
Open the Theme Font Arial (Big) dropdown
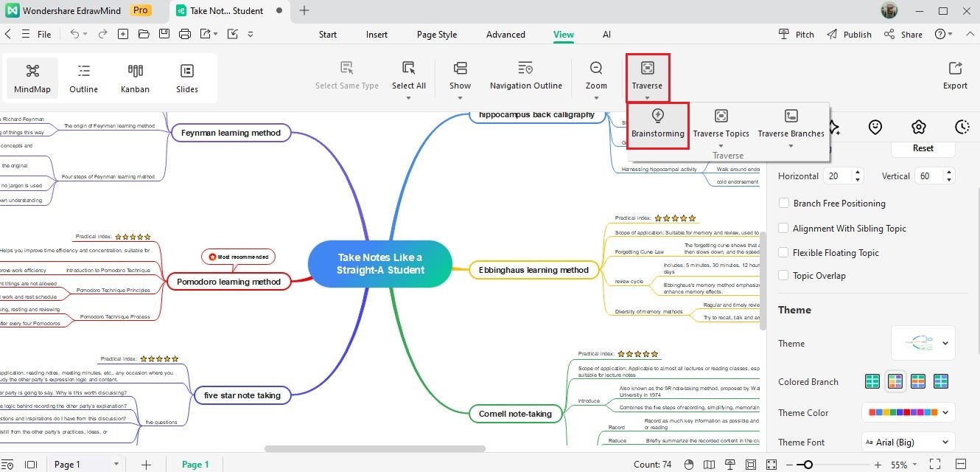(909, 442)
